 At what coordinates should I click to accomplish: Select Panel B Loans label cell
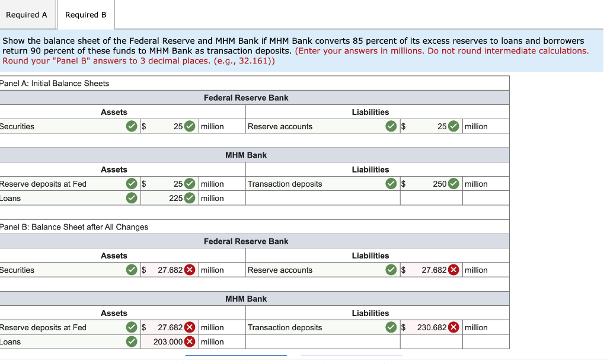70,341
